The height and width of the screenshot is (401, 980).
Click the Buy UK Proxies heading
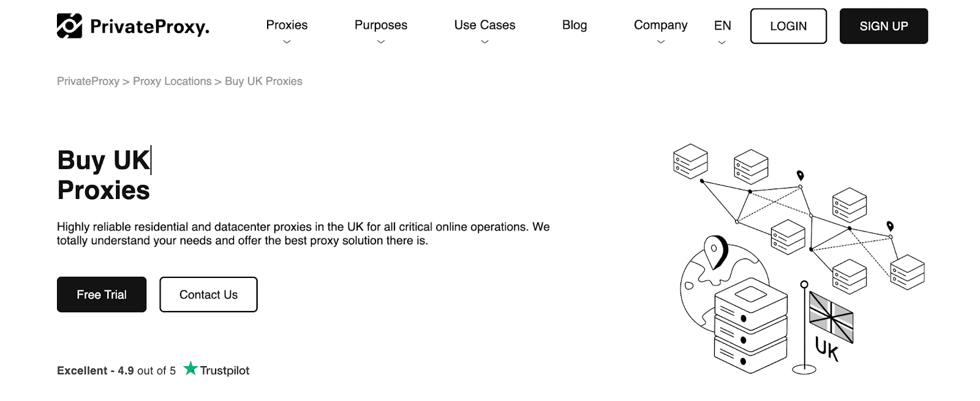(x=104, y=175)
